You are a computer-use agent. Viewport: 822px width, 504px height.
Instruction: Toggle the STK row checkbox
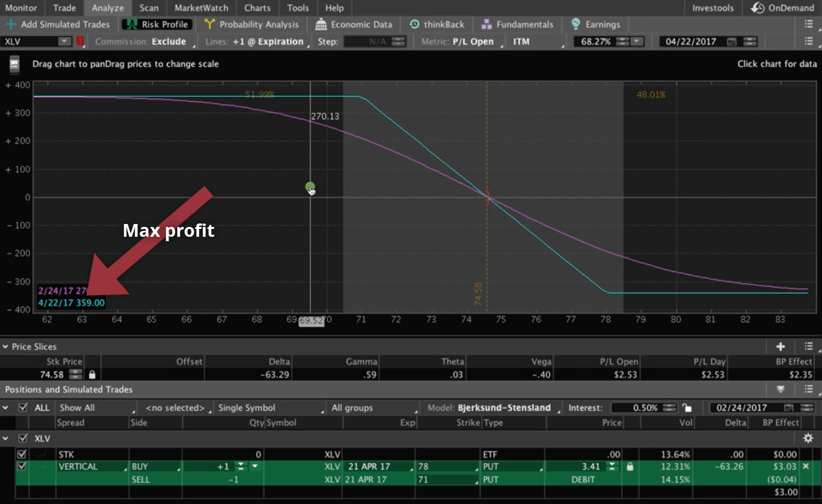click(22, 454)
